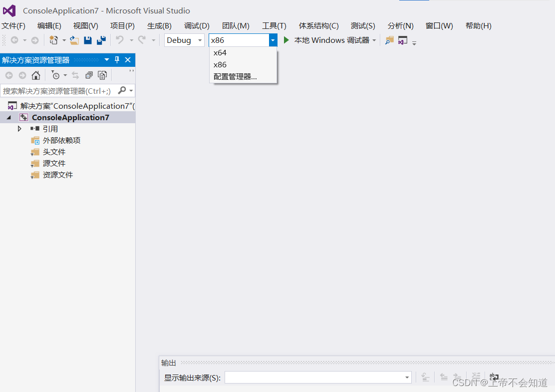555x392 pixels.
Task: Open the 视图(V) menu
Action: click(x=86, y=26)
